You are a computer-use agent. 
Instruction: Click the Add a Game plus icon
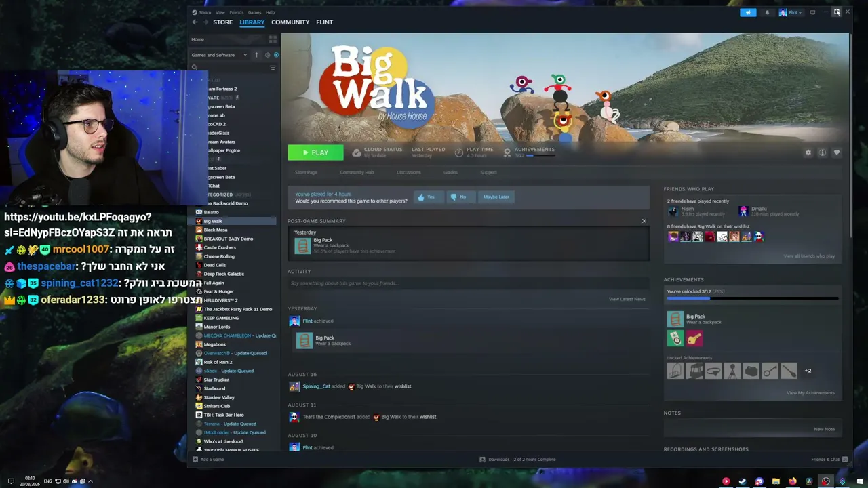pyautogui.click(x=195, y=460)
